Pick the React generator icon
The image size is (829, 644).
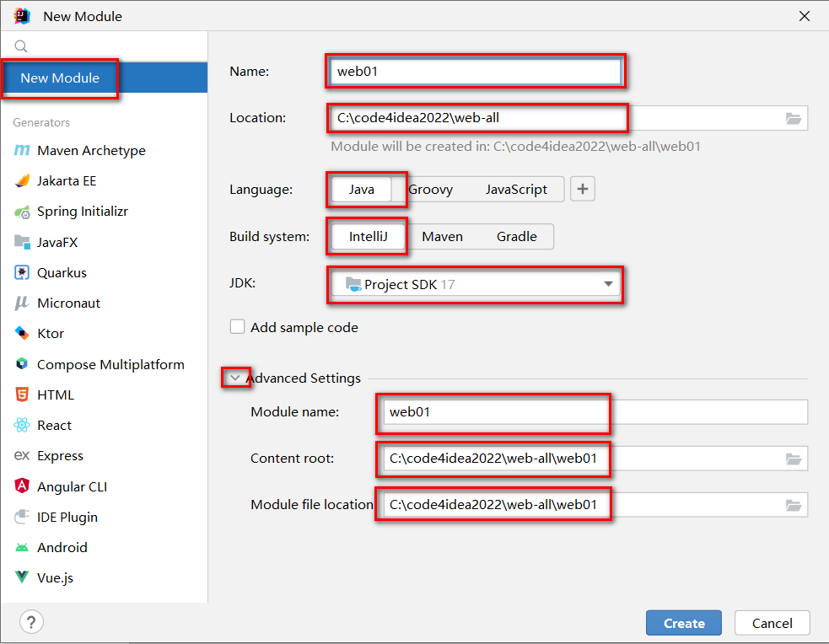[22, 426]
